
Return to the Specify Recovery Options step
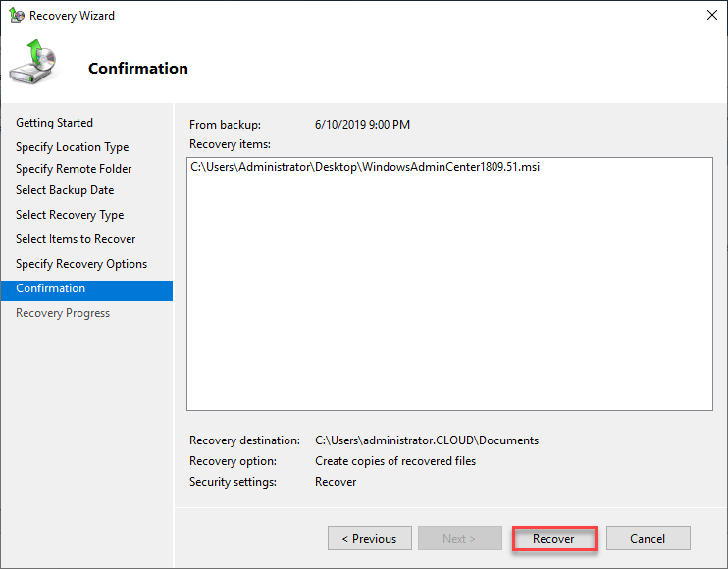81,264
